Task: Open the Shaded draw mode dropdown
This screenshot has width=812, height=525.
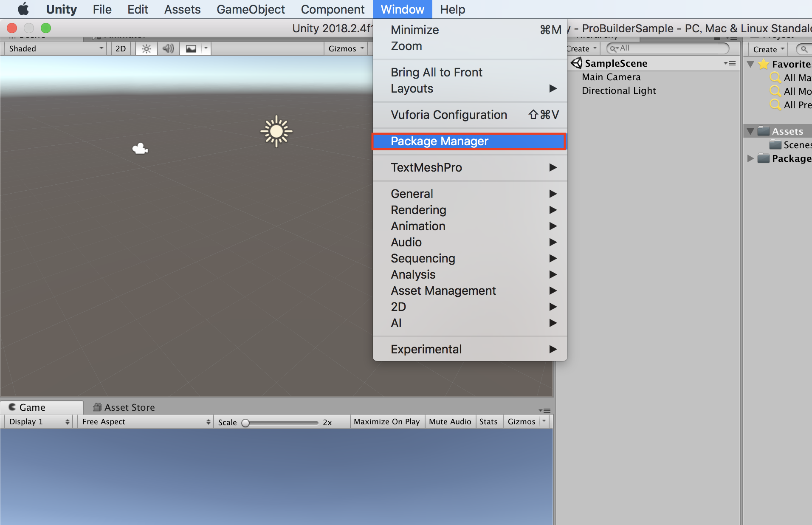Action: tap(55, 49)
